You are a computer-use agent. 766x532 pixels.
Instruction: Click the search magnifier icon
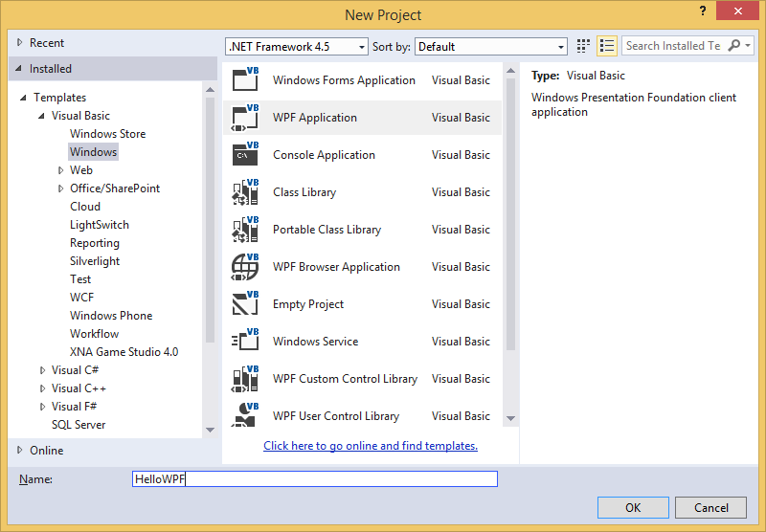pyautogui.click(x=733, y=45)
